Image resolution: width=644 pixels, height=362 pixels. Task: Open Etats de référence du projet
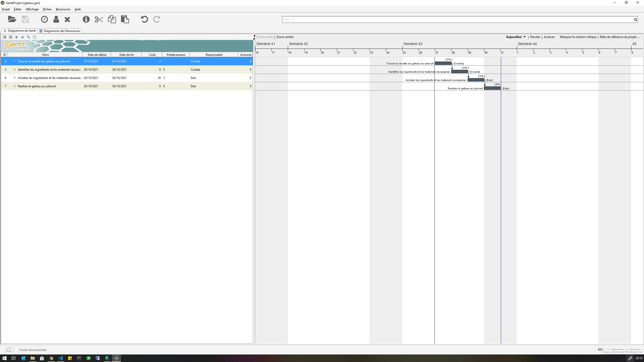pyautogui.click(x=619, y=37)
